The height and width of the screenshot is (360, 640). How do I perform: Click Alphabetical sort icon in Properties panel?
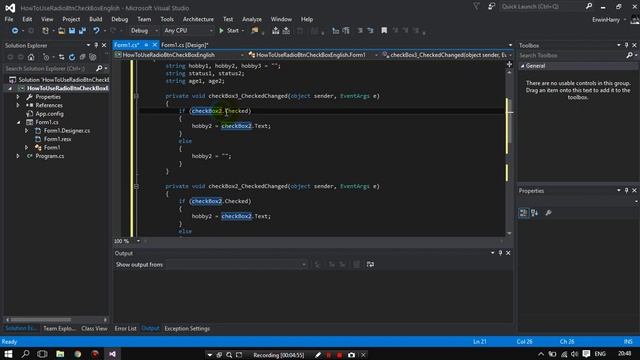point(534,213)
